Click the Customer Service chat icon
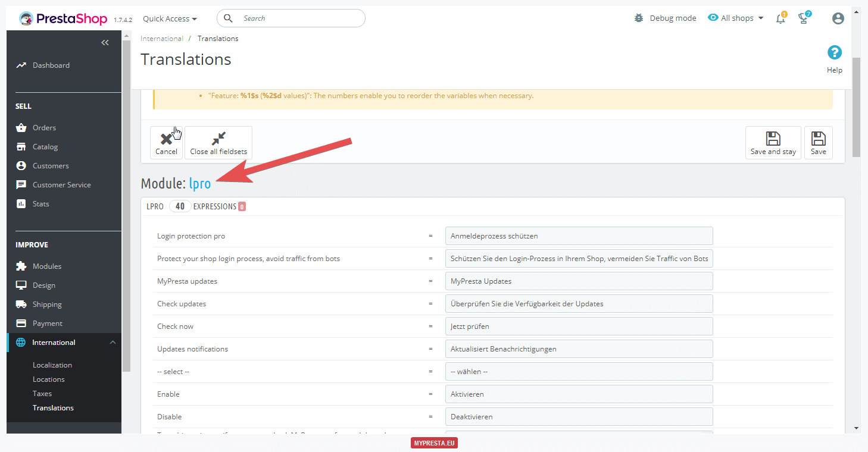868x452 pixels. [x=21, y=185]
